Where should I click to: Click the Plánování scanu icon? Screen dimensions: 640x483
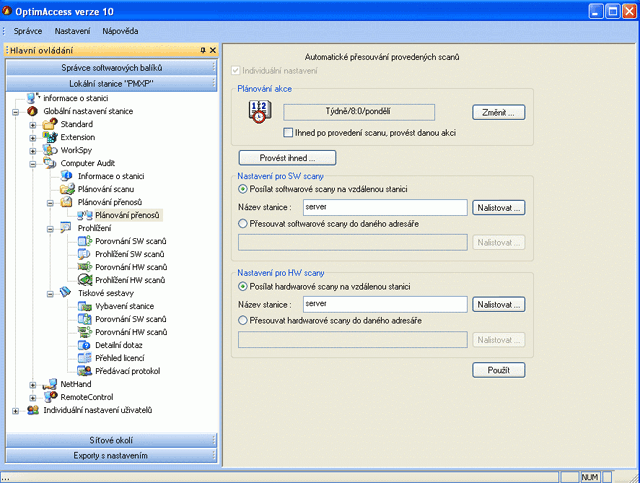(67, 189)
